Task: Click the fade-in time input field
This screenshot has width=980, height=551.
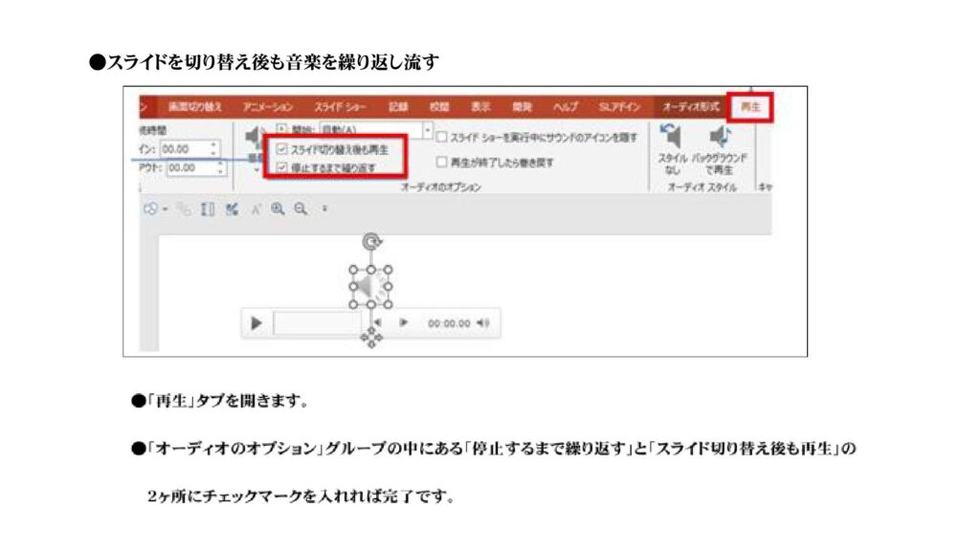Action: (188, 149)
